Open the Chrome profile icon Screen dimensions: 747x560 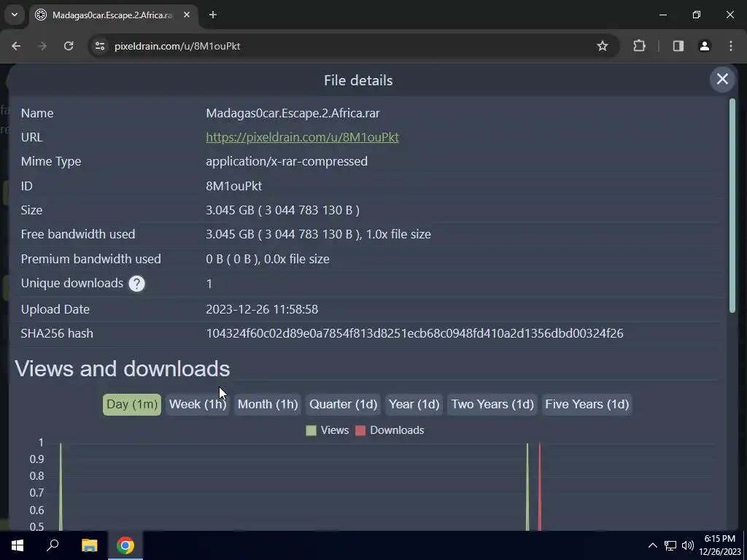[705, 46]
